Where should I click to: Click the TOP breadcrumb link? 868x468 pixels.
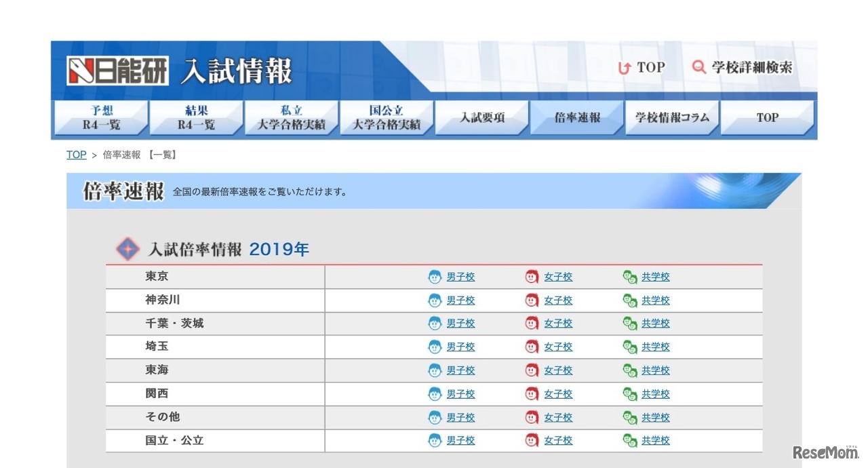pos(76,155)
